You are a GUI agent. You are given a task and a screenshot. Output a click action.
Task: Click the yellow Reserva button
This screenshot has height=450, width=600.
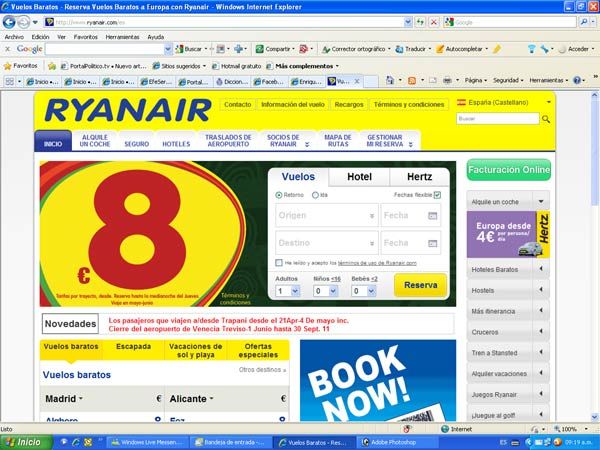click(421, 285)
